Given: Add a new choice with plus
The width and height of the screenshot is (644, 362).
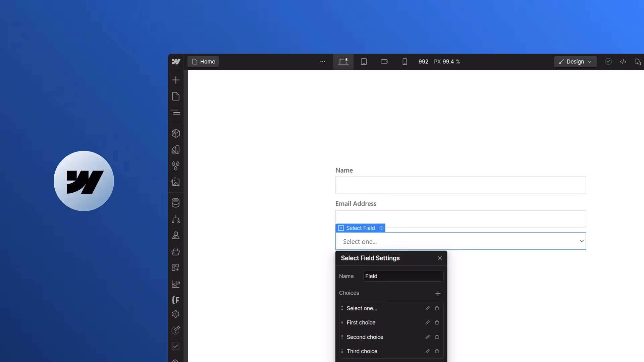Looking at the screenshot, I should pos(438,294).
